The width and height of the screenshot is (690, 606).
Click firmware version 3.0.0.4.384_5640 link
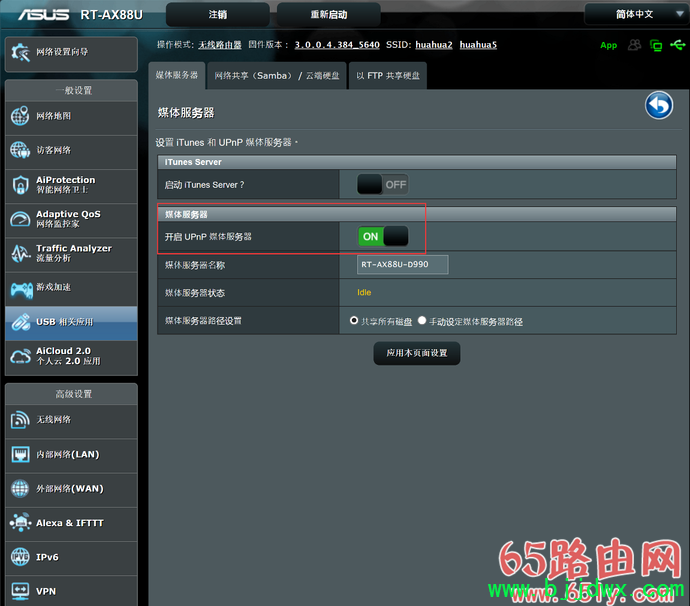337,45
